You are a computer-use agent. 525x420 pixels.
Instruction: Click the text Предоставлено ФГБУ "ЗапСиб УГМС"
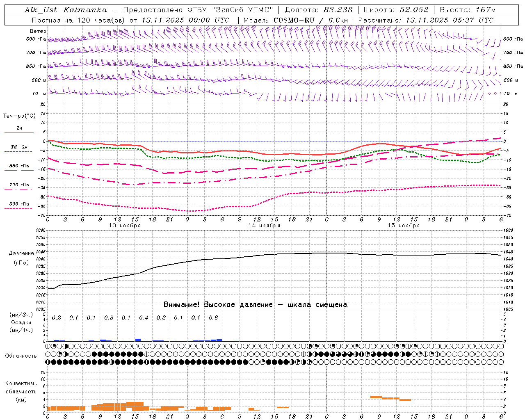click(x=199, y=10)
